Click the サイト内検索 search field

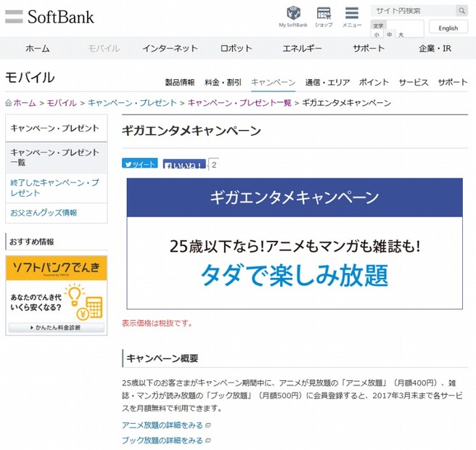point(413,11)
